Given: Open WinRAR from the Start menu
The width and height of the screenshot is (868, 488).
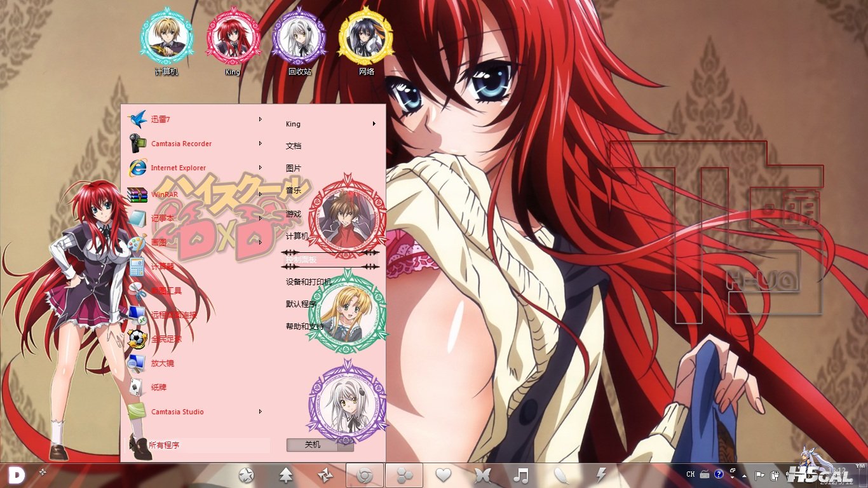Looking at the screenshot, I should click(196, 194).
